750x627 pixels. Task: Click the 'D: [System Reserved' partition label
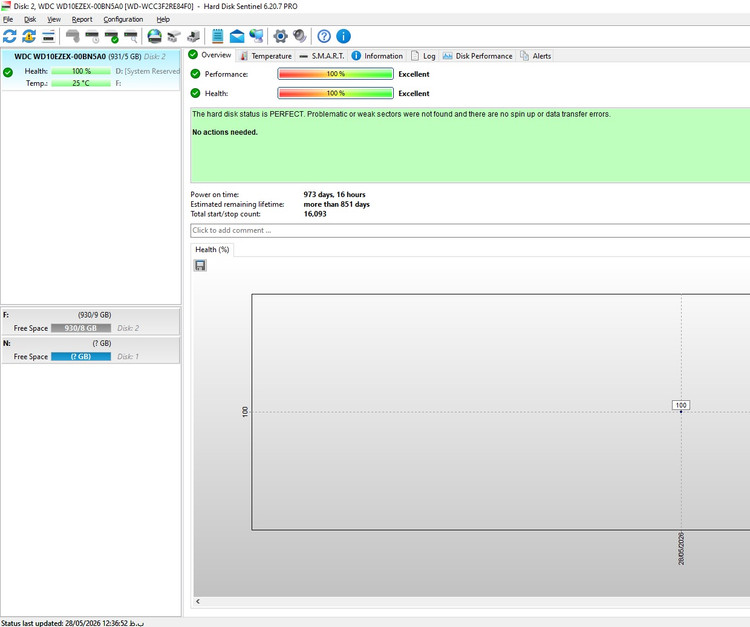pos(147,71)
